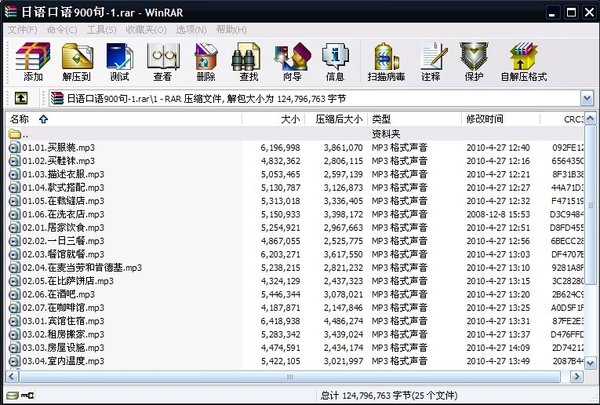Viewport: 600px width, 405px height.
Task: Sort by CRC32 column header
Action: tap(562, 119)
